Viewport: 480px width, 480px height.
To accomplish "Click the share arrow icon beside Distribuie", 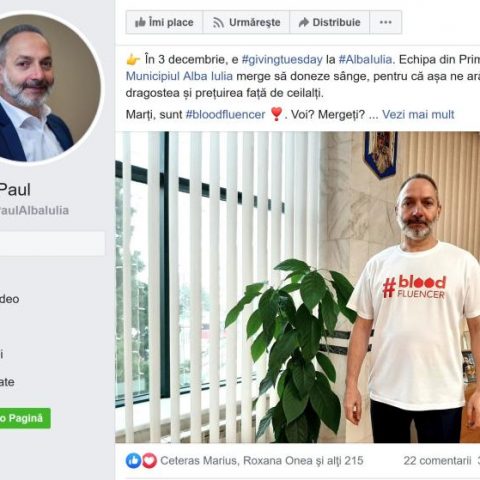I will [304, 22].
